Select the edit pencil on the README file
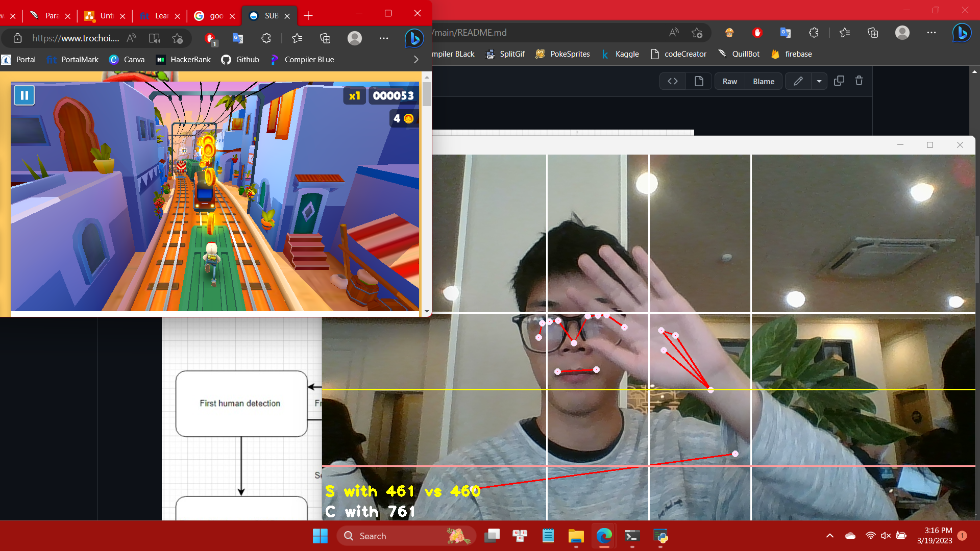 [798, 81]
